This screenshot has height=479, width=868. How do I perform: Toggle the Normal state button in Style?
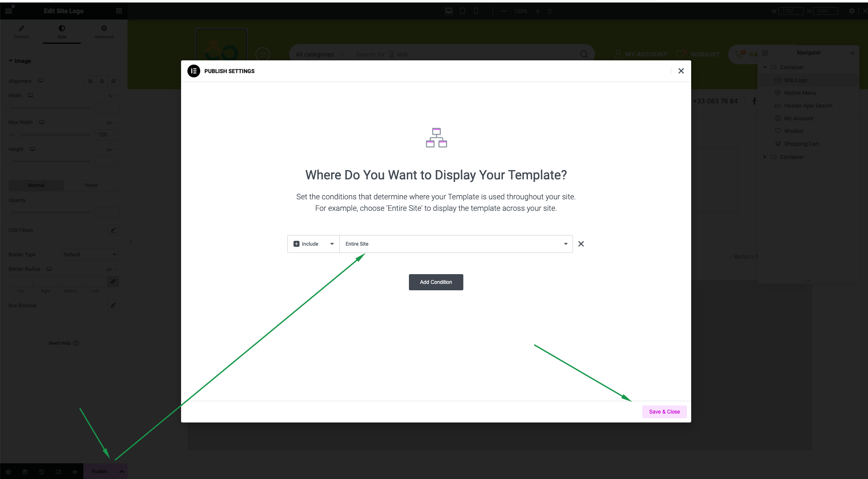click(36, 185)
